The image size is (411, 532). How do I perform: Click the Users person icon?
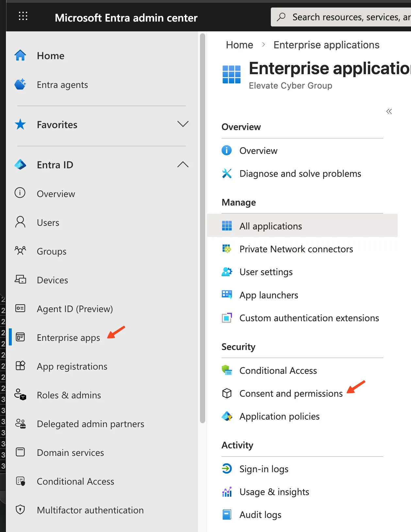[x=20, y=222]
